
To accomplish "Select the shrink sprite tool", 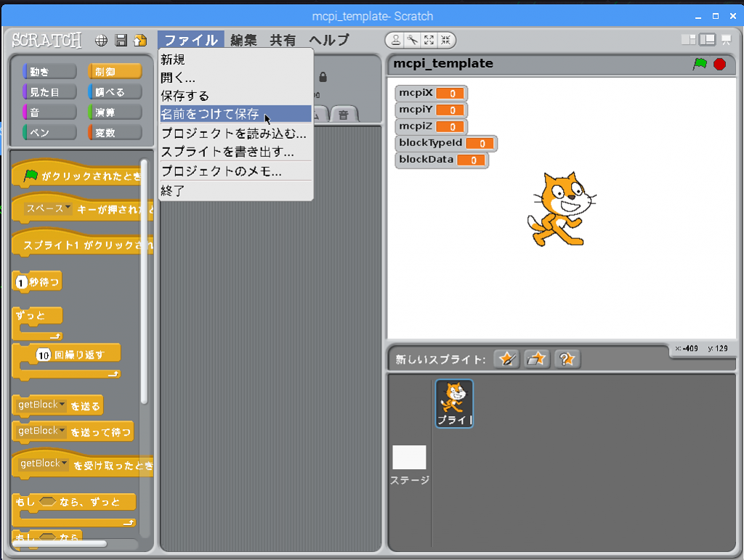I will tap(445, 40).
